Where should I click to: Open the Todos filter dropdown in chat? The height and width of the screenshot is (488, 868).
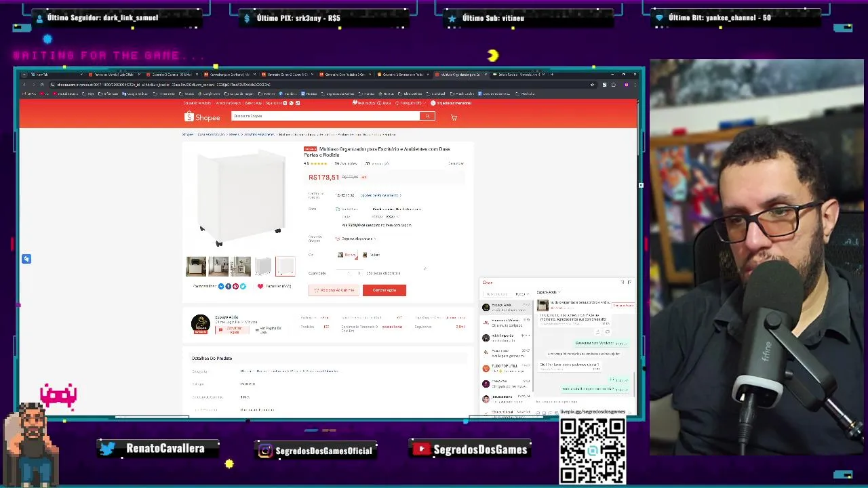(521, 294)
